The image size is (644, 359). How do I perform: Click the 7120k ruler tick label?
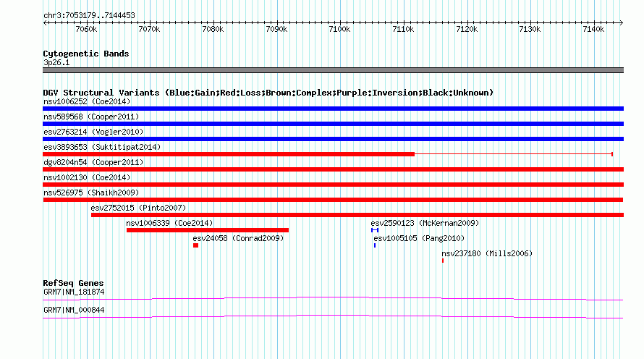point(467,29)
